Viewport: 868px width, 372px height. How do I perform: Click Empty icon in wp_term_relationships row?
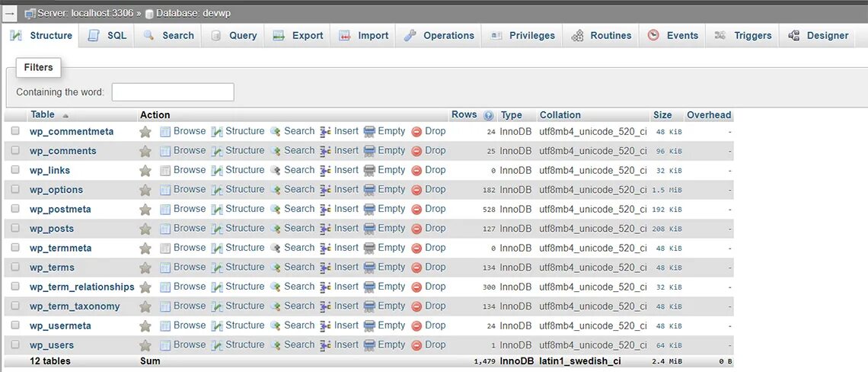tap(369, 287)
